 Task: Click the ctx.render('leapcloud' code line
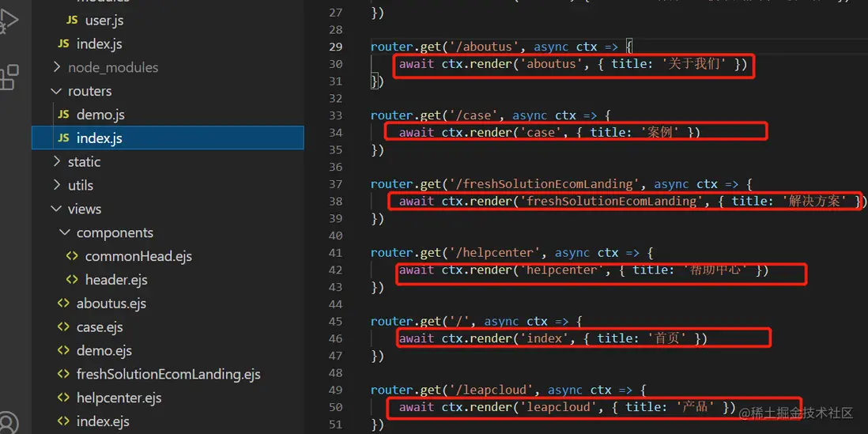568,407
